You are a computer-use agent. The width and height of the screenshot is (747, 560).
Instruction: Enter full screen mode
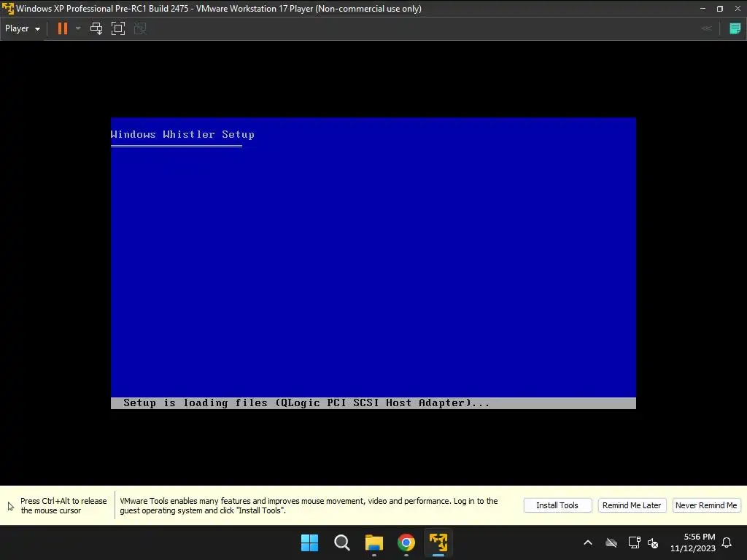(118, 28)
